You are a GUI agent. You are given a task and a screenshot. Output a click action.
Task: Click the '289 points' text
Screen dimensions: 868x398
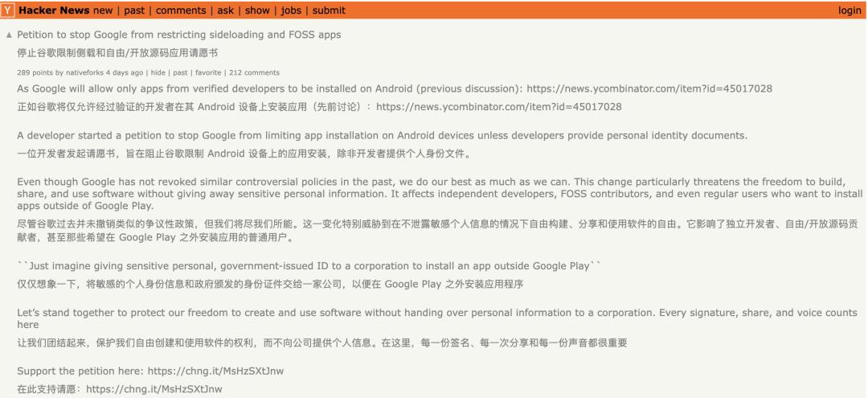(35, 72)
